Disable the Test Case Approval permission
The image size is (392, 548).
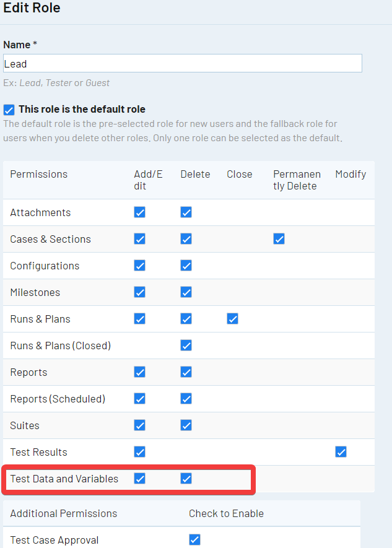click(194, 540)
